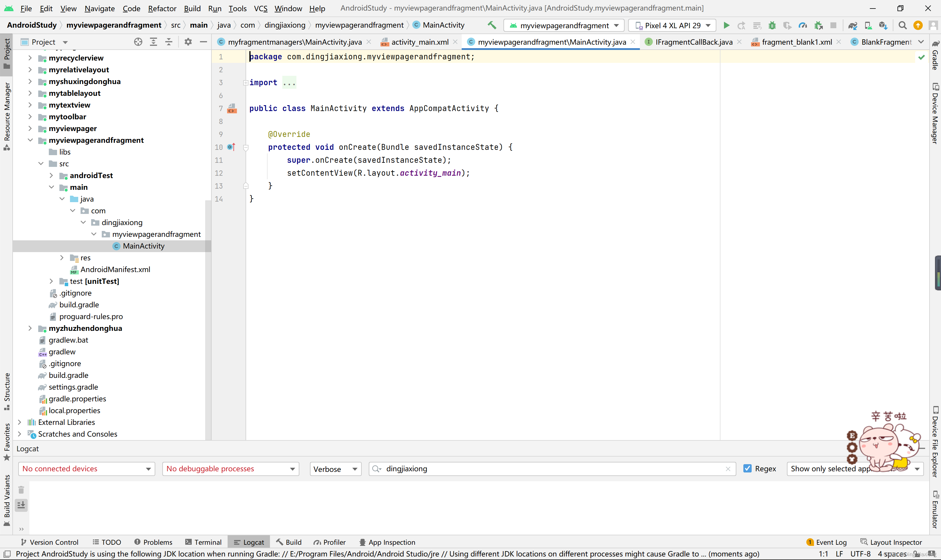
Task: Clear the logcat search field text
Action: 728,469
